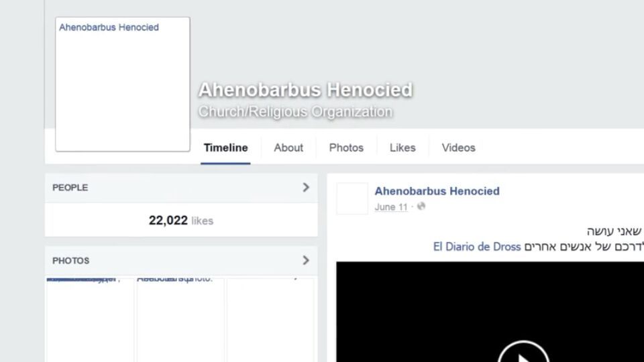Open the June 11 post timestamp
This screenshot has width=644, height=362.
[391, 207]
